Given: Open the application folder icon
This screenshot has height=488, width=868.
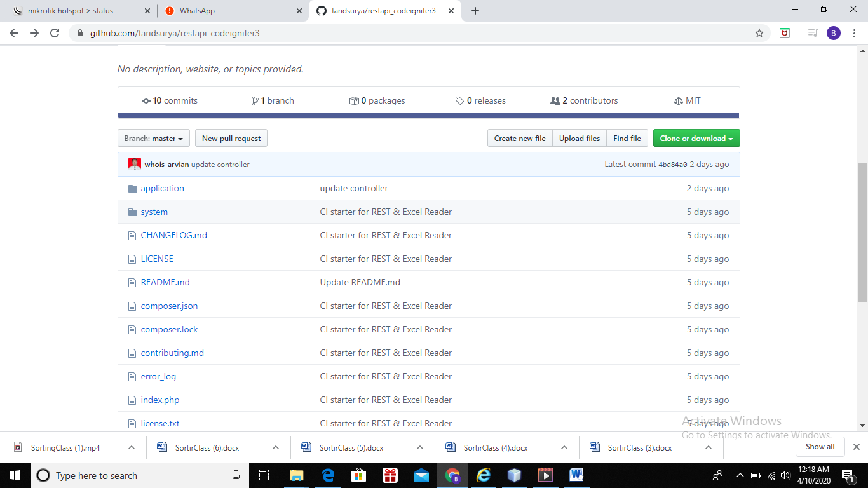Looking at the screenshot, I should 133,189.
